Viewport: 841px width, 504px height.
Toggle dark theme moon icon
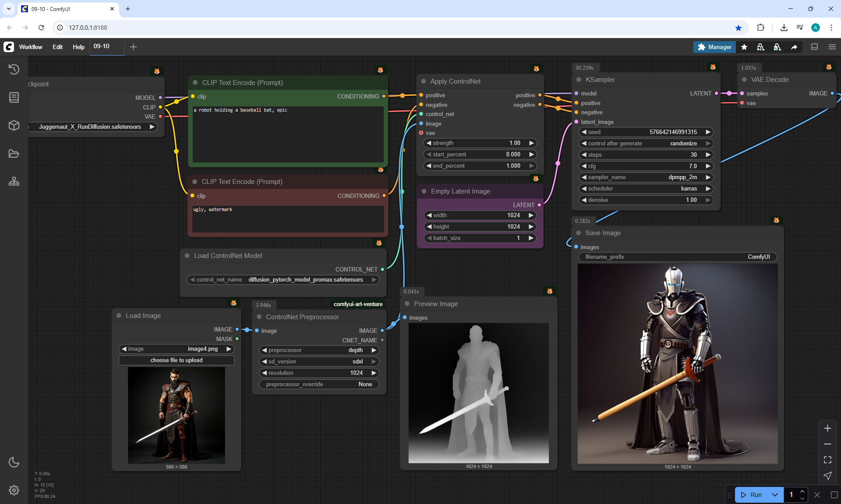14,462
